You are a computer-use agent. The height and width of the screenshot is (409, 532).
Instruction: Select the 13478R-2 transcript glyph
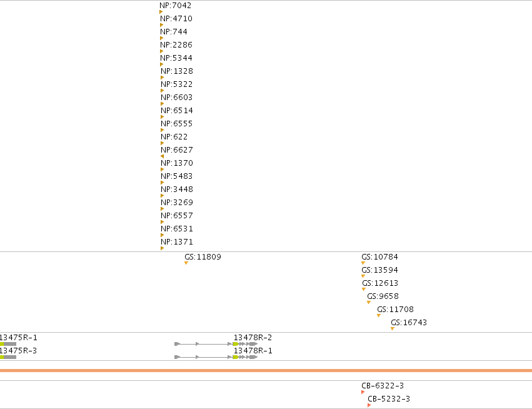point(216,344)
